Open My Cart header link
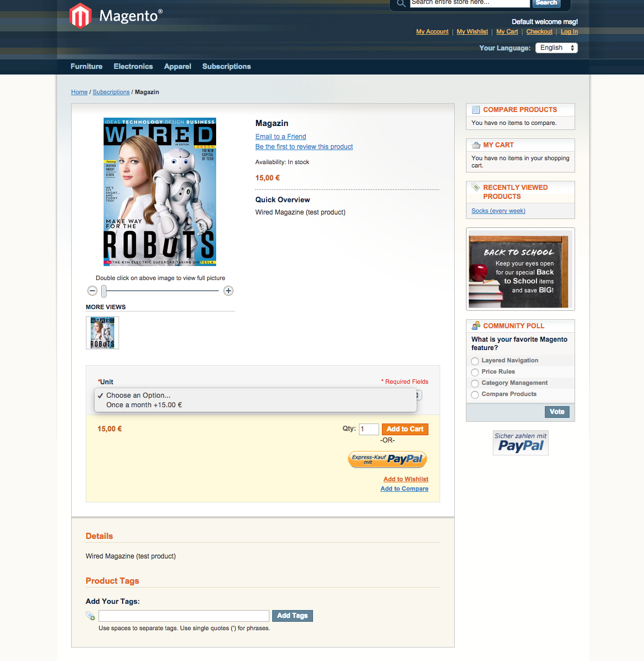644x661 pixels. coord(507,31)
